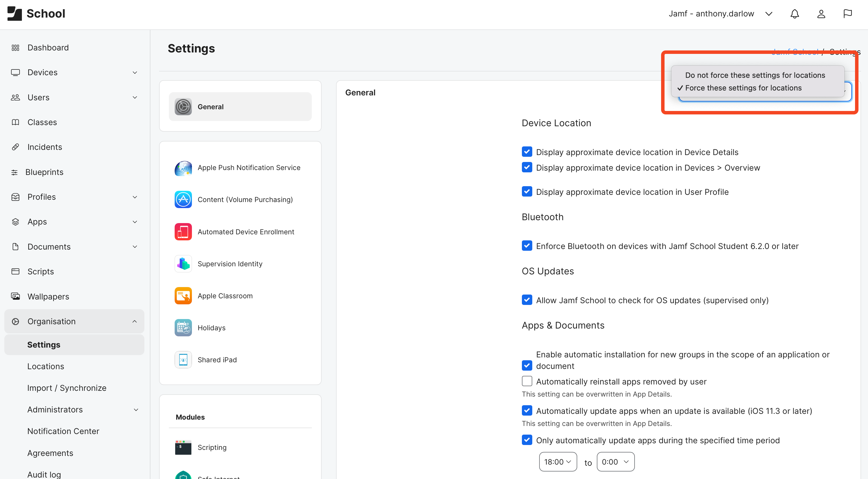Viewport: 868px width, 479px height.
Task: Click the Users people icon
Action: coord(16,97)
